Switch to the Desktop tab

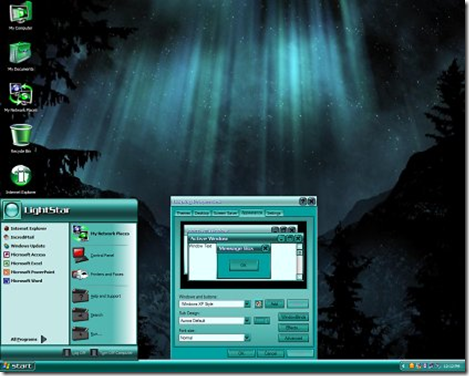[x=201, y=213]
